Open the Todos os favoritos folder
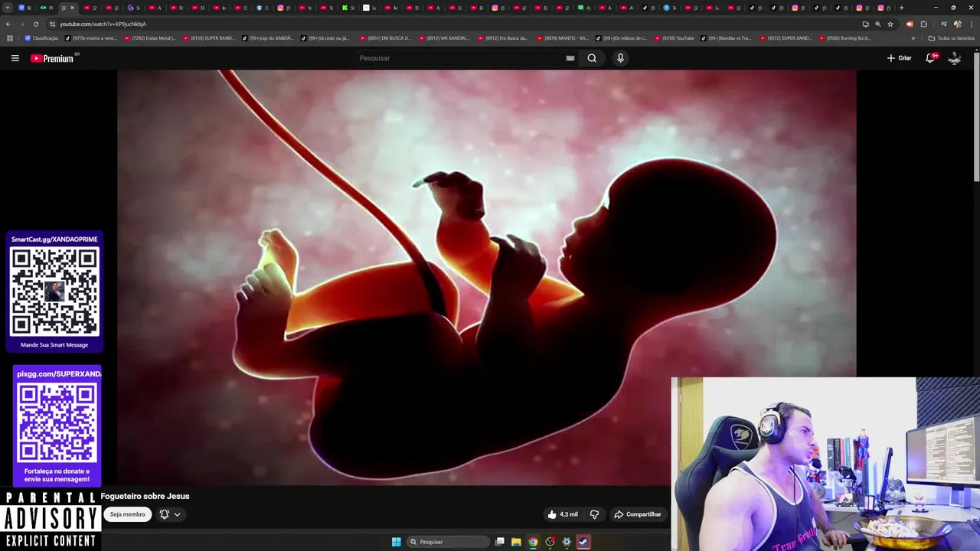Screen dimensions: 980x551 click(951, 38)
